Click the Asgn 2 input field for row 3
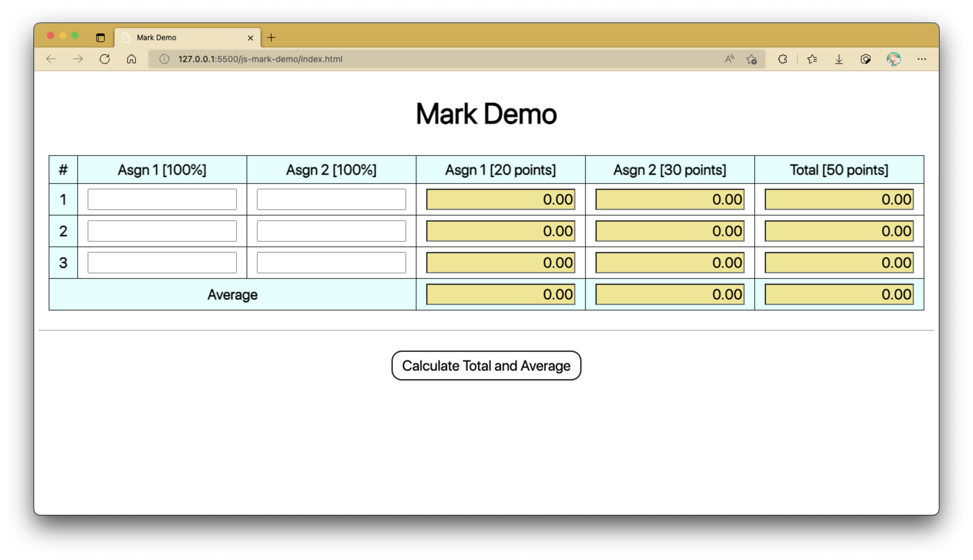This screenshot has height=560, width=973. pyautogui.click(x=331, y=263)
